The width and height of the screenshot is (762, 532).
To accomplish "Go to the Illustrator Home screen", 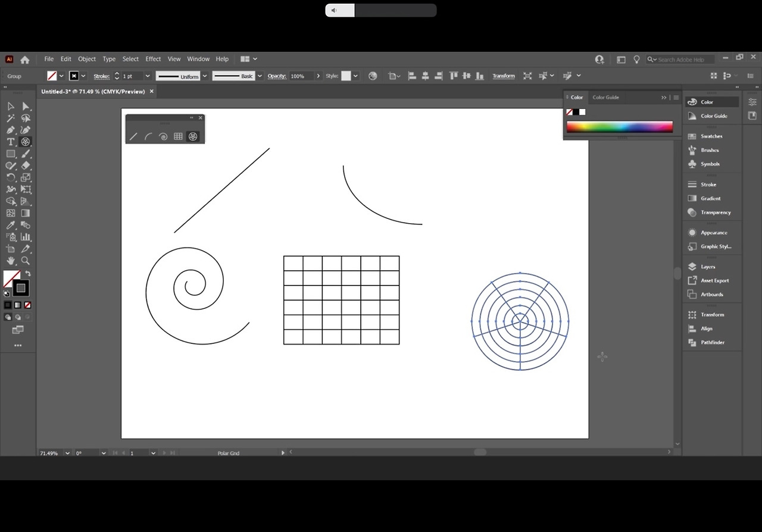I will click(x=25, y=60).
